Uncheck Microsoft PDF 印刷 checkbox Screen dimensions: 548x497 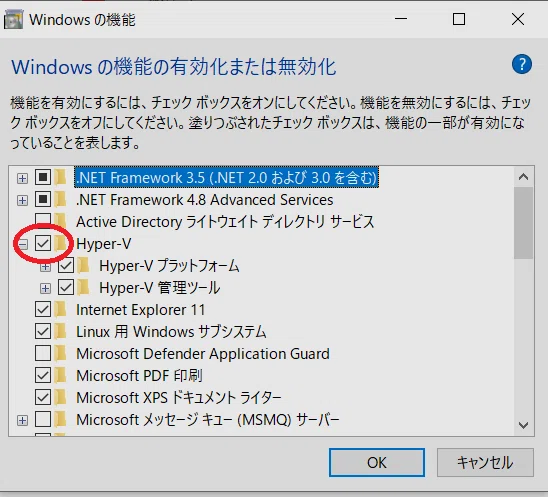click(x=43, y=375)
